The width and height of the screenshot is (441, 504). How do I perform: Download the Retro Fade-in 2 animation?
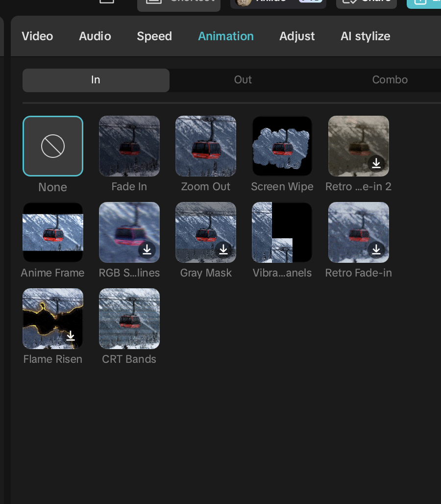click(x=376, y=164)
